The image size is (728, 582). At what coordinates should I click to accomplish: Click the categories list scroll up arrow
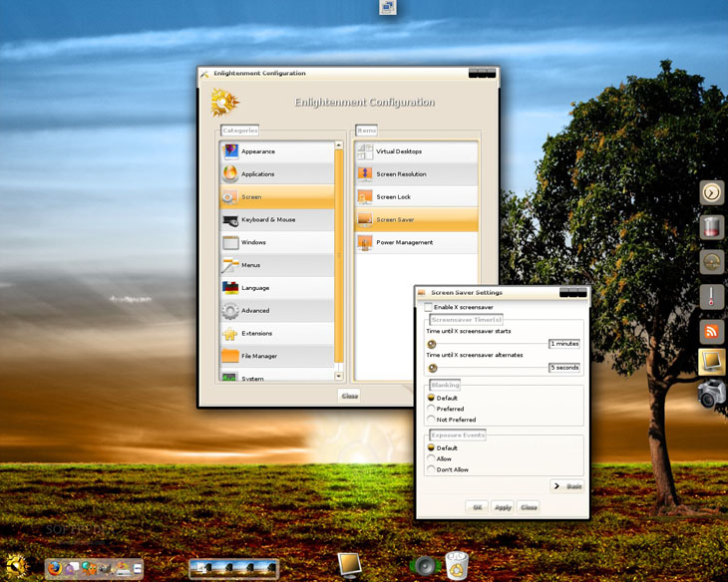[x=339, y=145]
